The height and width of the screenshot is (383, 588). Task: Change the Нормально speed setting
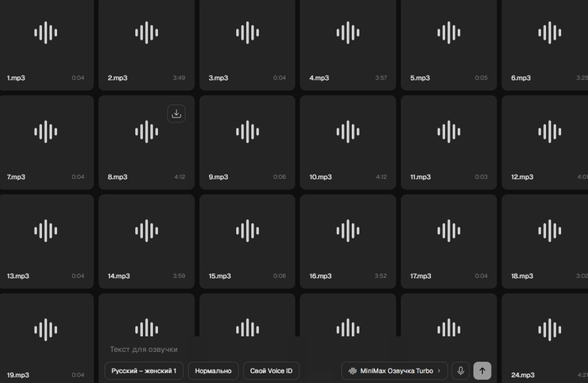pyautogui.click(x=213, y=370)
